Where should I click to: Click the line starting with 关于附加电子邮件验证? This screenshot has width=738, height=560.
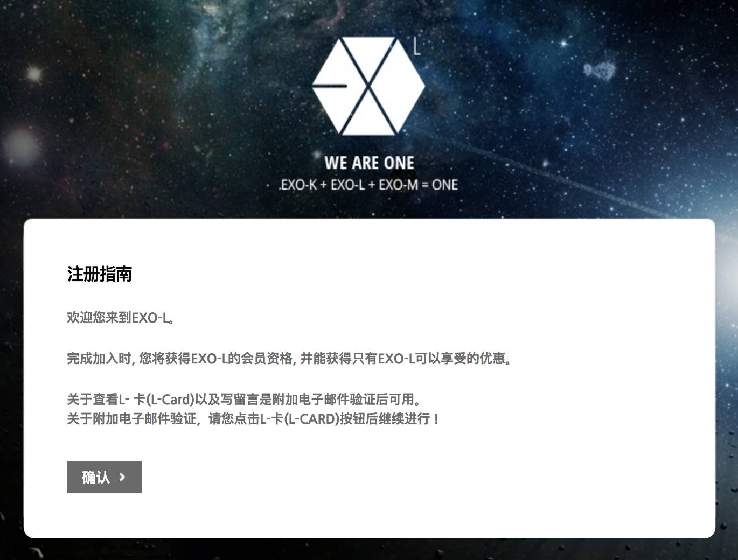(x=253, y=419)
